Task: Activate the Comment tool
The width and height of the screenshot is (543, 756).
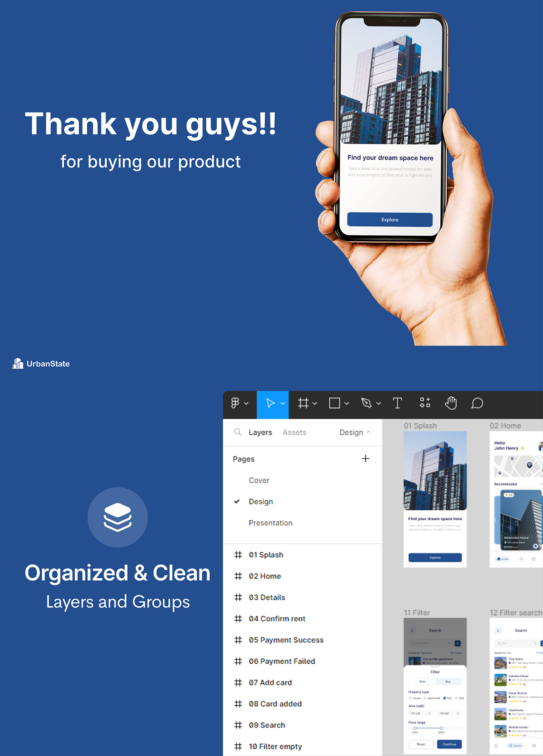Action: (477, 403)
